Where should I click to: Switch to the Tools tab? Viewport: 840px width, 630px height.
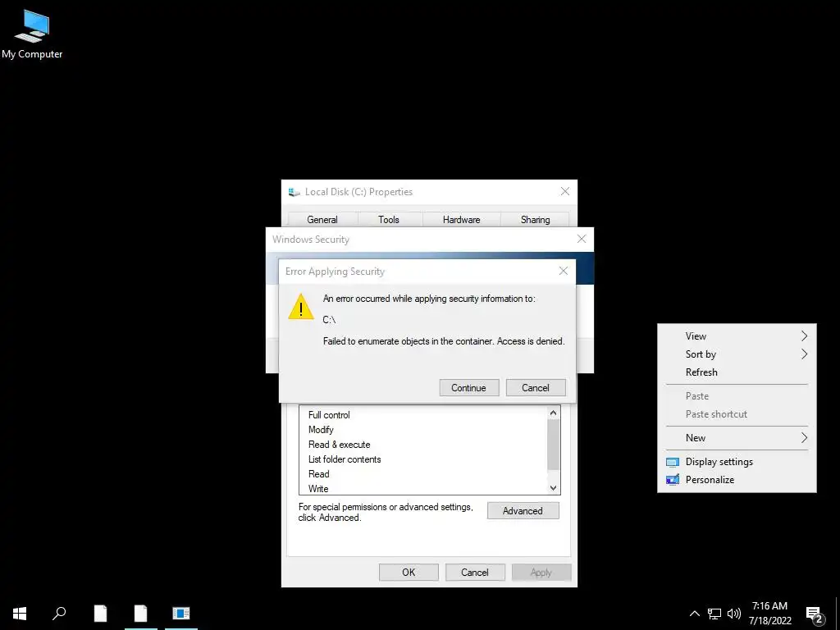[388, 220]
